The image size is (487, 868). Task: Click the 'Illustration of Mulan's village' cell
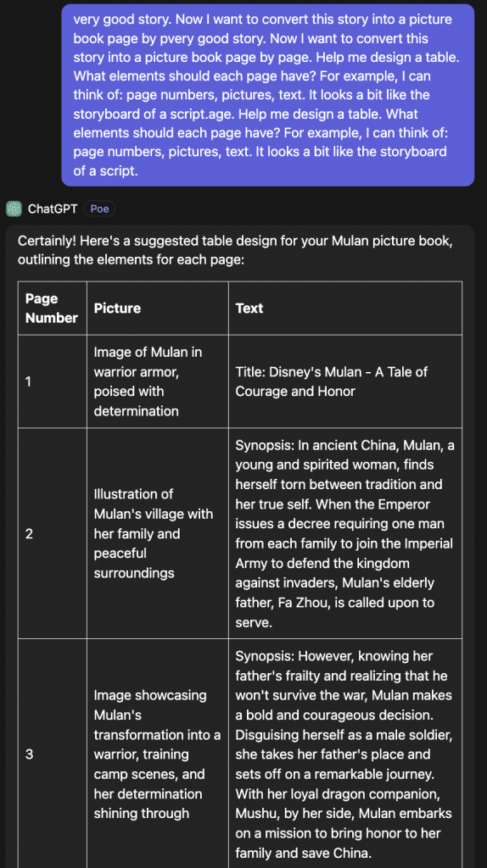tap(157, 533)
